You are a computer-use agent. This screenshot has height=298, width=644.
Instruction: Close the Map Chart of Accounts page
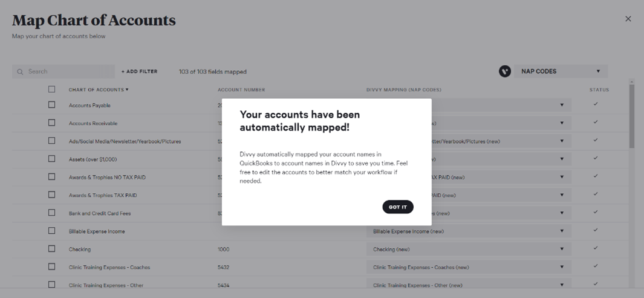(628, 19)
